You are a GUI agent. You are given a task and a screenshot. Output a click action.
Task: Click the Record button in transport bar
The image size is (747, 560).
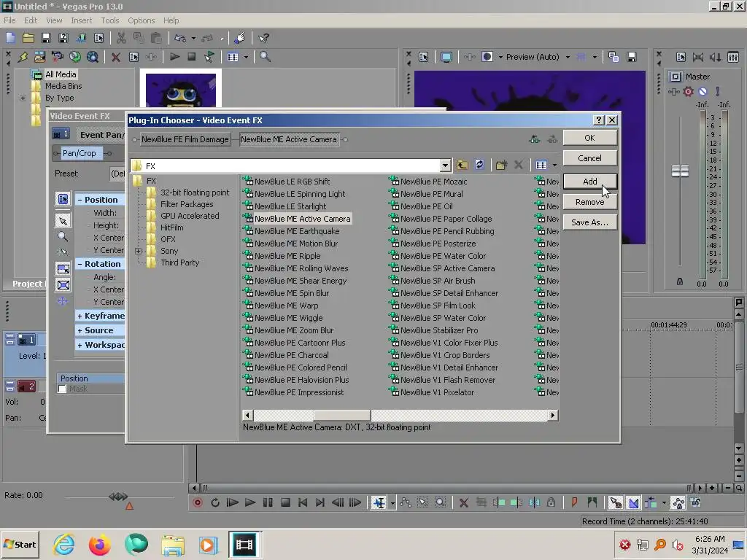(x=198, y=502)
